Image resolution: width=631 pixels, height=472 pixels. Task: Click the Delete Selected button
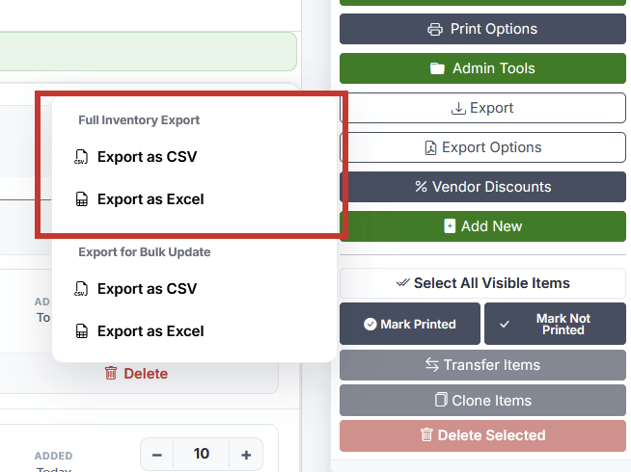pos(483,436)
